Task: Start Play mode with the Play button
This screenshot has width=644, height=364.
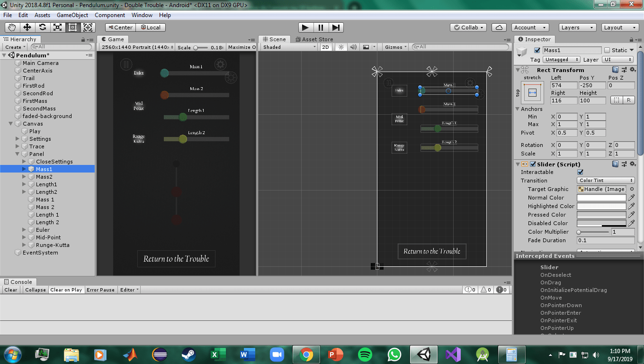Action: click(x=305, y=27)
